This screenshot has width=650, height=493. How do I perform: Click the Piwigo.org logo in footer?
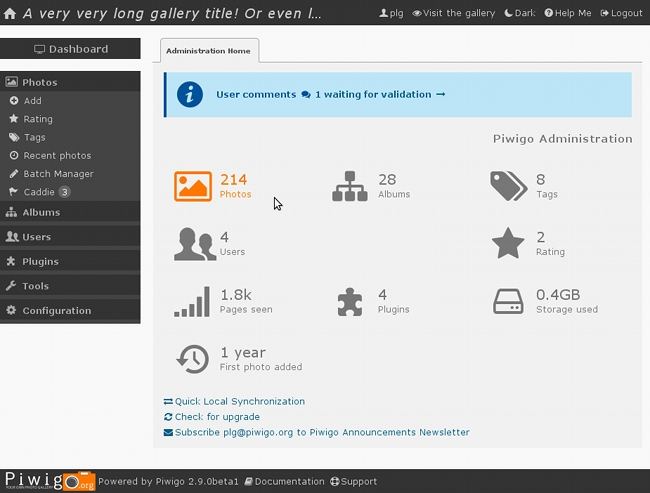coord(50,481)
